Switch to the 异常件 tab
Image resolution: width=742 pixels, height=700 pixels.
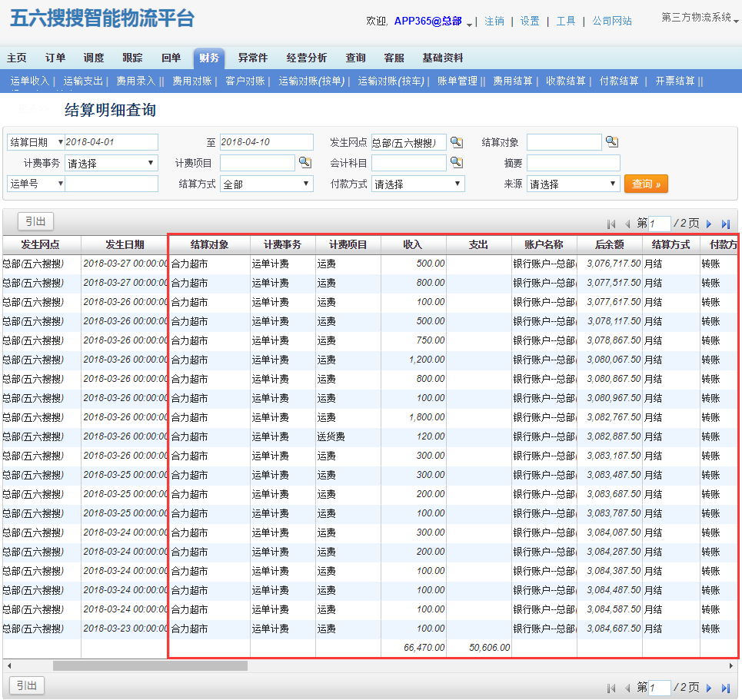253,58
